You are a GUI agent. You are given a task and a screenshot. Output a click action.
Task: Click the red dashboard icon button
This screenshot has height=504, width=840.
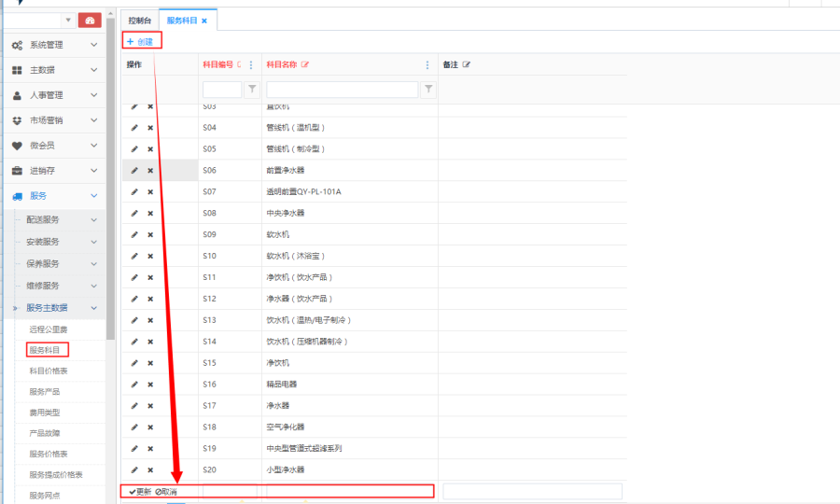[90, 20]
